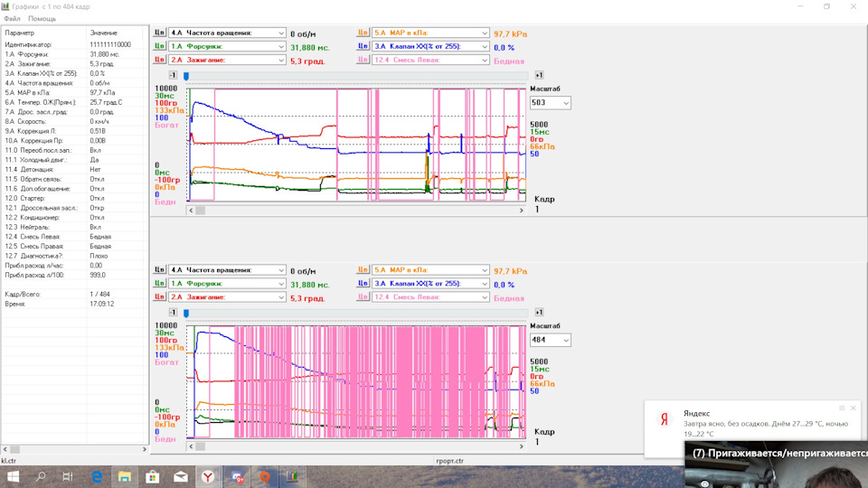Click right arrow of lower graph scrollbar
868x488 pixels.
(x=521, y=446)
